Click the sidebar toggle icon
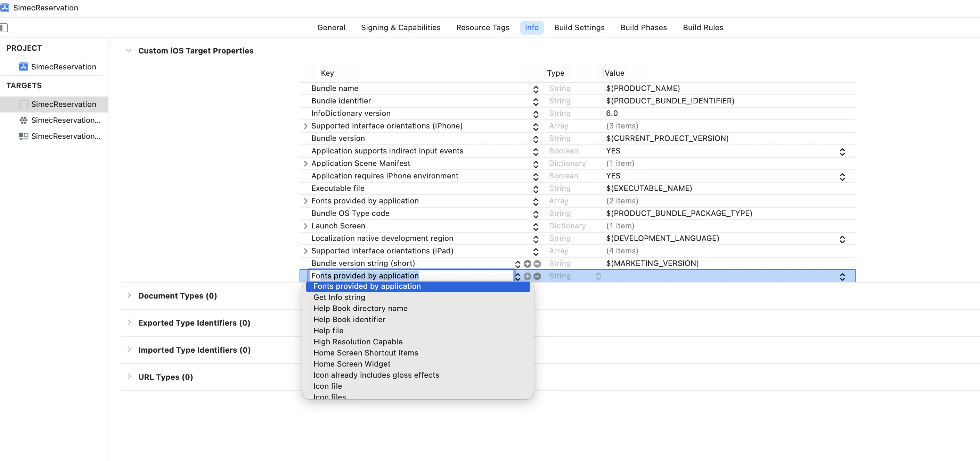Viewport: 980px width, 461px height. pyautogui.click(x=4, y=28)
